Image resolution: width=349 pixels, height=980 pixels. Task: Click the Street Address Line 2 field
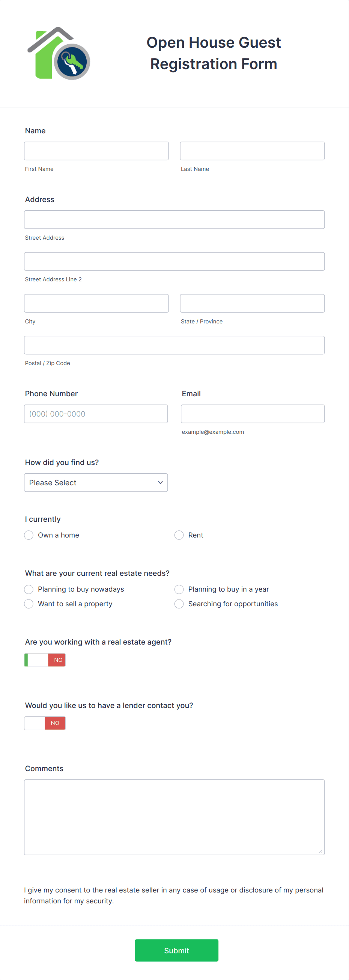point(174,261)
